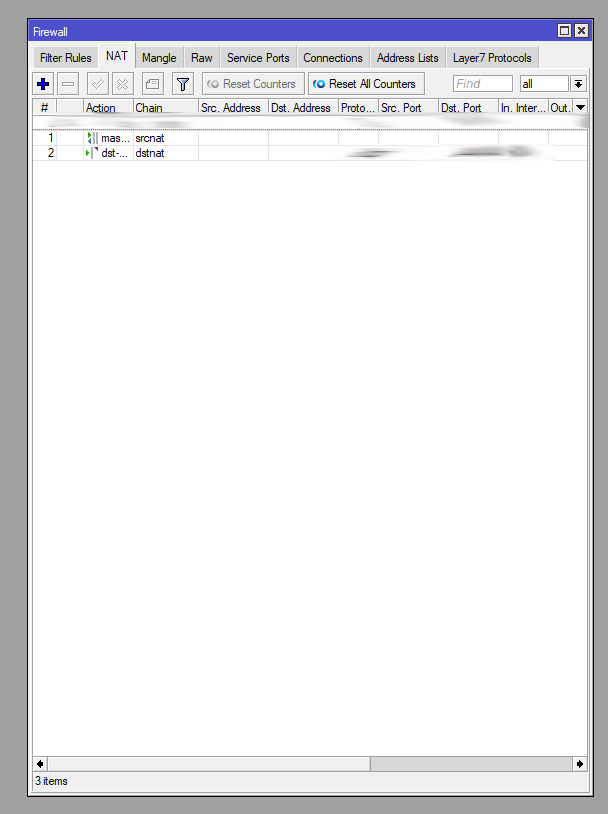Click the Reset Counters button
This screenshot has height=814, width=608.
(253, 84)
